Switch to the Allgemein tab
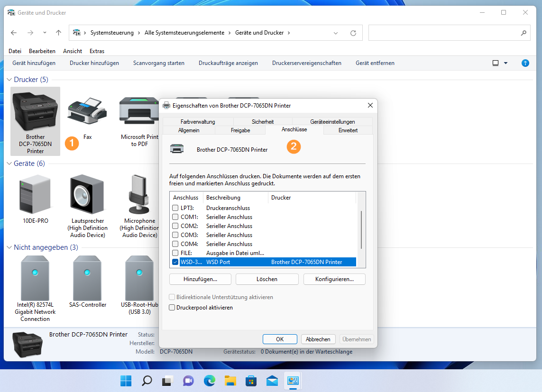The height and width of the screenshot is (392, 542). tap(189, 130)
